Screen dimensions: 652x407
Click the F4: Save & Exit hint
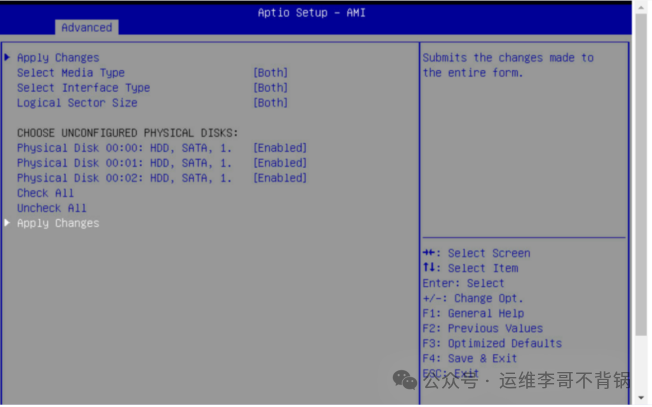click(x=469, y=358)
